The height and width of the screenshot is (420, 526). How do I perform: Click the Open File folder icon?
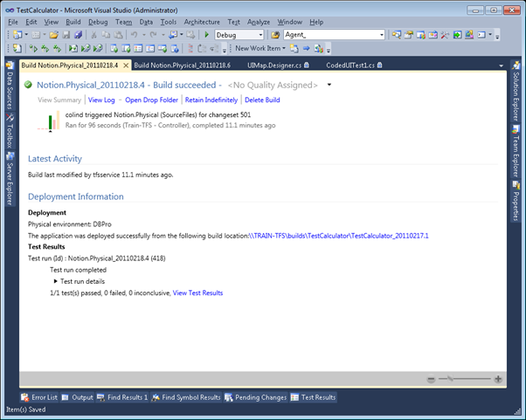click(x=53, y=35)
